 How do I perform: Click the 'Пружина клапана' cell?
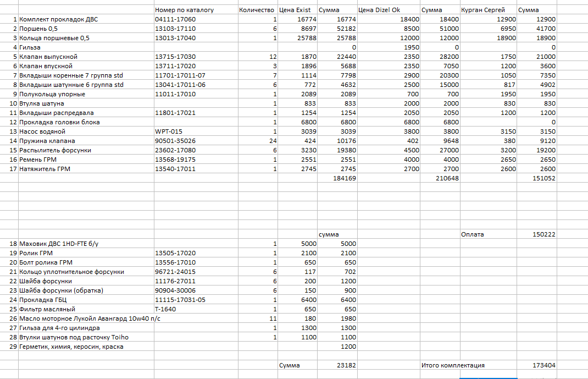(x=86, y=141)
